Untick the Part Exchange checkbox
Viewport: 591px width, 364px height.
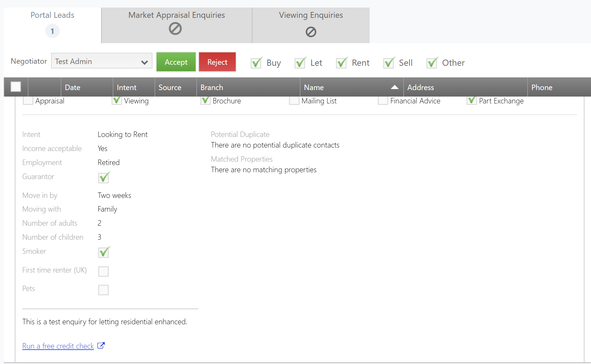point(472,100)
